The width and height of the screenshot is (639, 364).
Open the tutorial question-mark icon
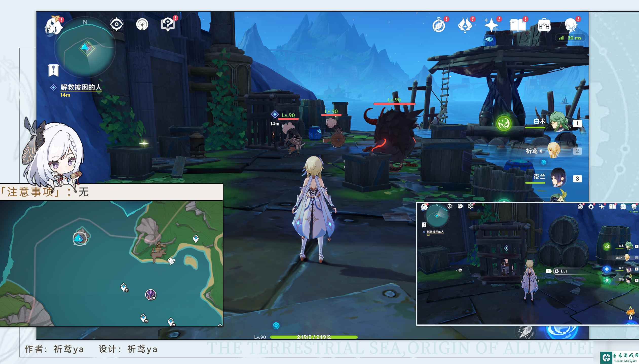coord(168,24)
